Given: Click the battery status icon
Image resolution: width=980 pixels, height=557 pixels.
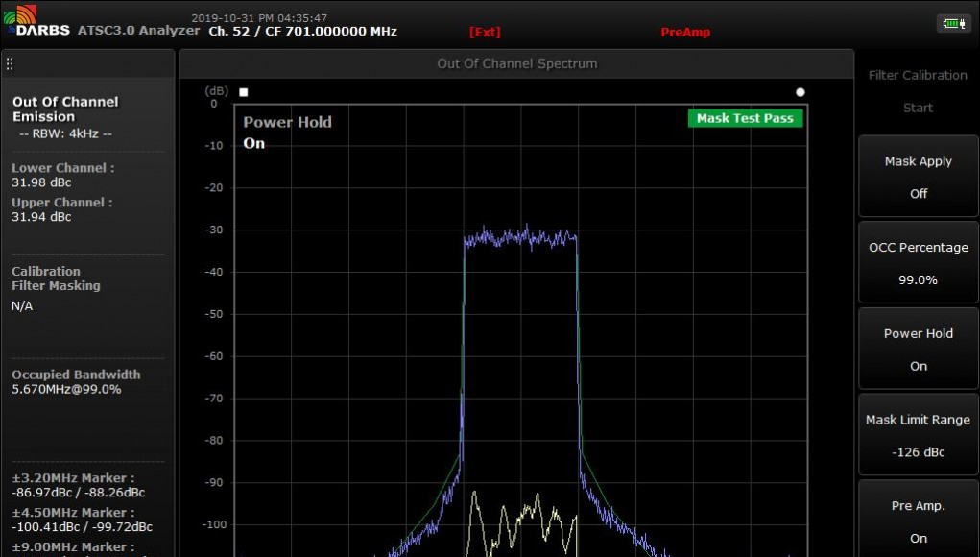Looking at the screenshot, I should pos(954,24).
